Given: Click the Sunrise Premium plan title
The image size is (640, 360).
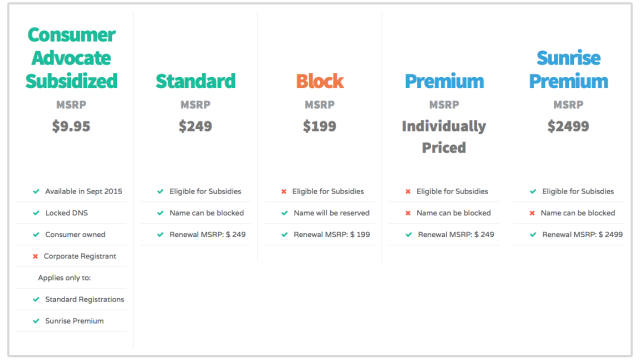Looking at the screenshot, I should [x=569, y=69].
